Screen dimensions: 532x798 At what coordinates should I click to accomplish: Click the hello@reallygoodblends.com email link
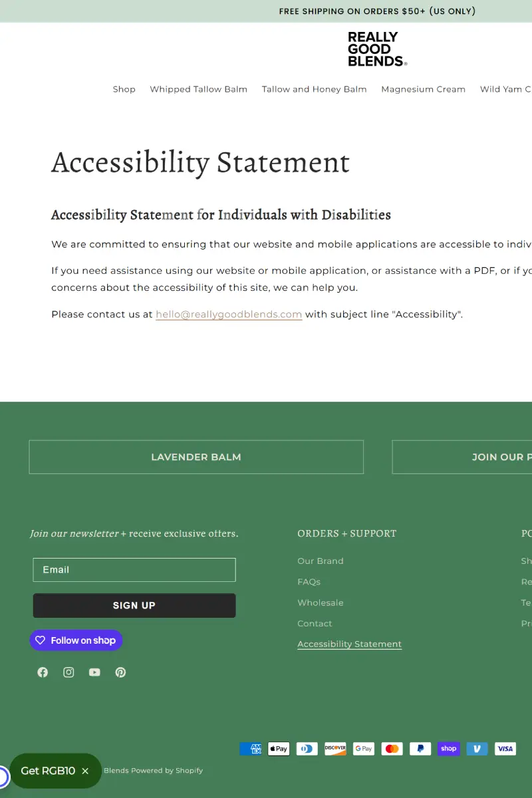click(229, 315)
